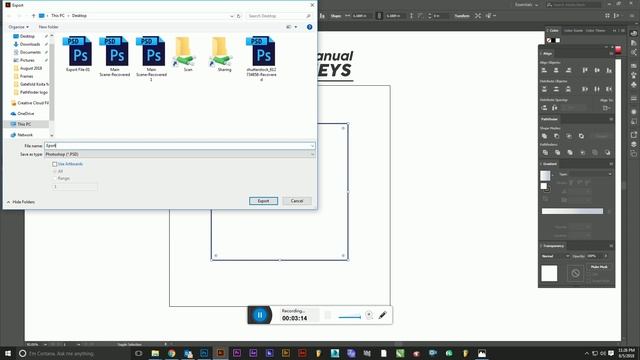Click Pathfinder Minus Front icon

[x=556, y=136]
